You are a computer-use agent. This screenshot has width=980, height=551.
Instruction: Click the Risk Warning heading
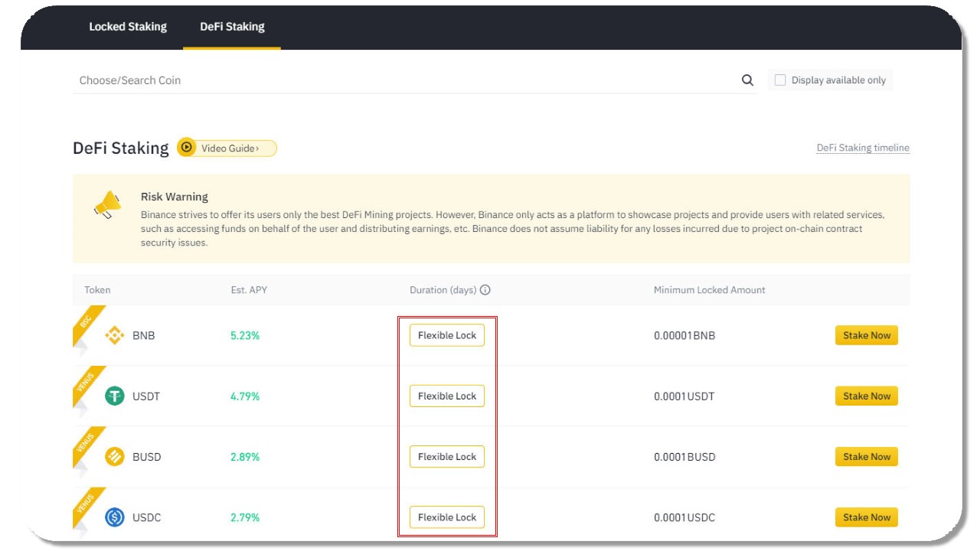pyautogui.click(x=175, y=197)
